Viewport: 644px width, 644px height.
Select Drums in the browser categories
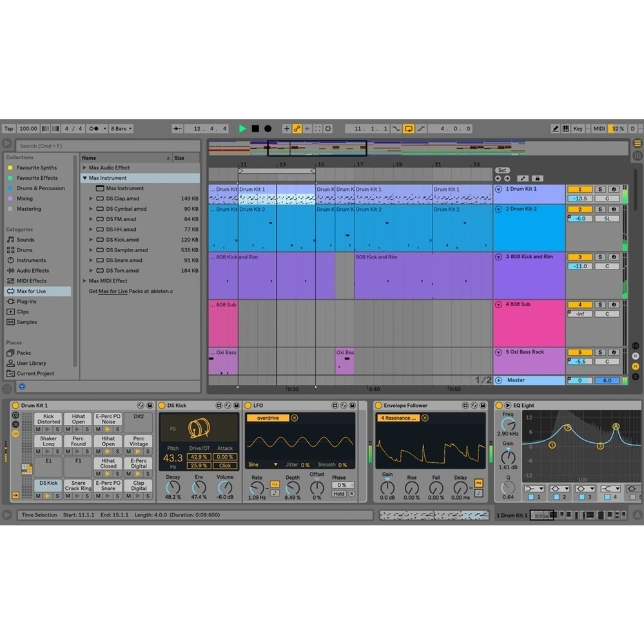pyautogui.click(x=24, y=250)
